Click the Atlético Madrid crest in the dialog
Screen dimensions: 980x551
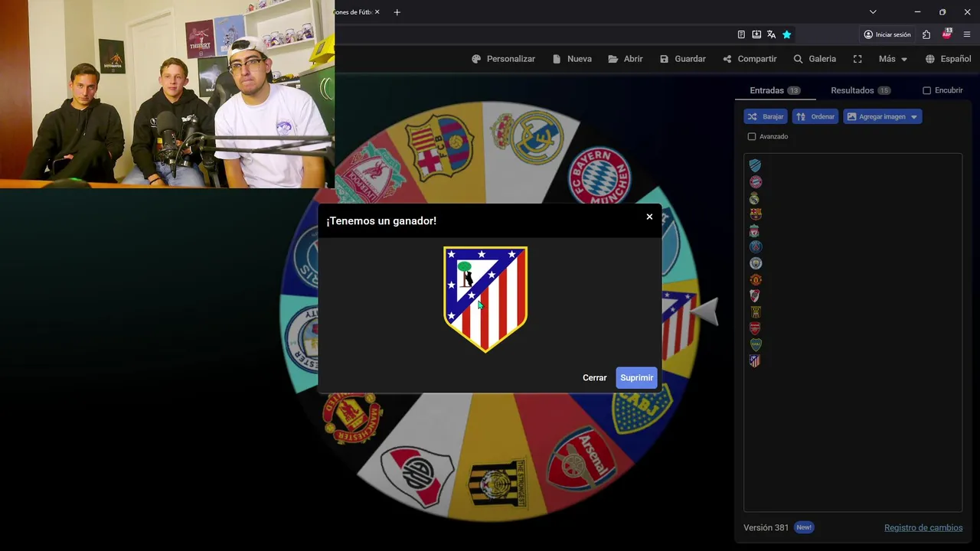[x=485, y=299]
